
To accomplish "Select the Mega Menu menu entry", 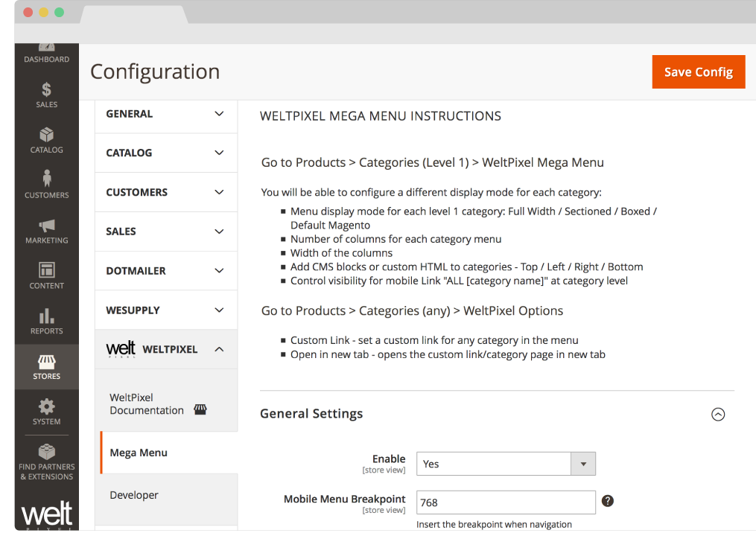I will tap(139, 452).
